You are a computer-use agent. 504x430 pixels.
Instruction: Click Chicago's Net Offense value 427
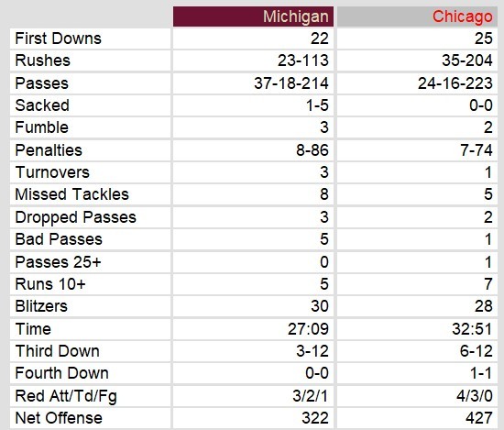(479, 418)
